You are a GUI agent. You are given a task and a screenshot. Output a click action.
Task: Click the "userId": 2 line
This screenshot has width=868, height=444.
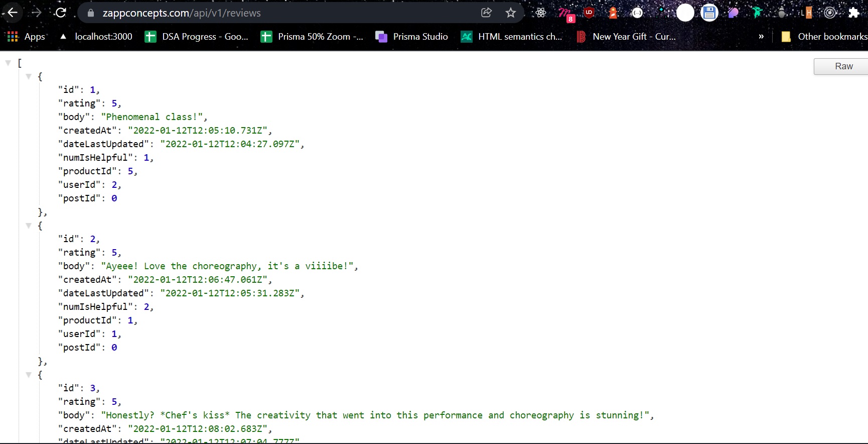pos(90,185)
